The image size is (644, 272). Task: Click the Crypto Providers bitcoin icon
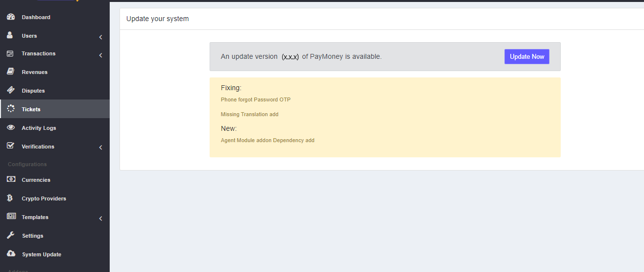pos(10,198)
